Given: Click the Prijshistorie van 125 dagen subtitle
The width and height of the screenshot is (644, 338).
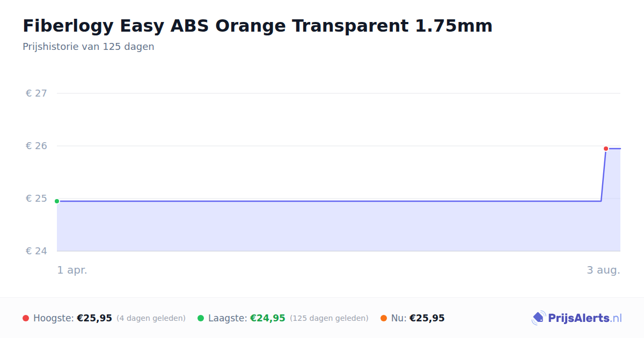Looking at the screenshot, I should click(89, 47).
